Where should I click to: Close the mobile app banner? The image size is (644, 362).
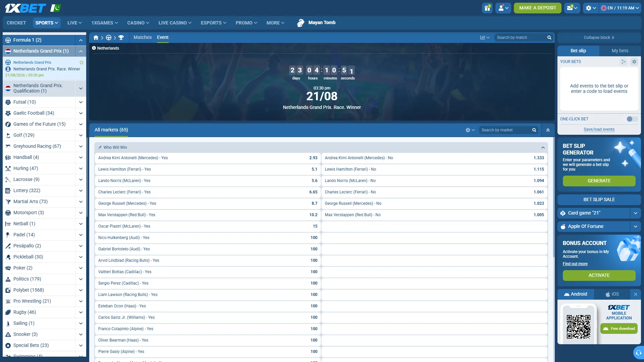[636, 294]
